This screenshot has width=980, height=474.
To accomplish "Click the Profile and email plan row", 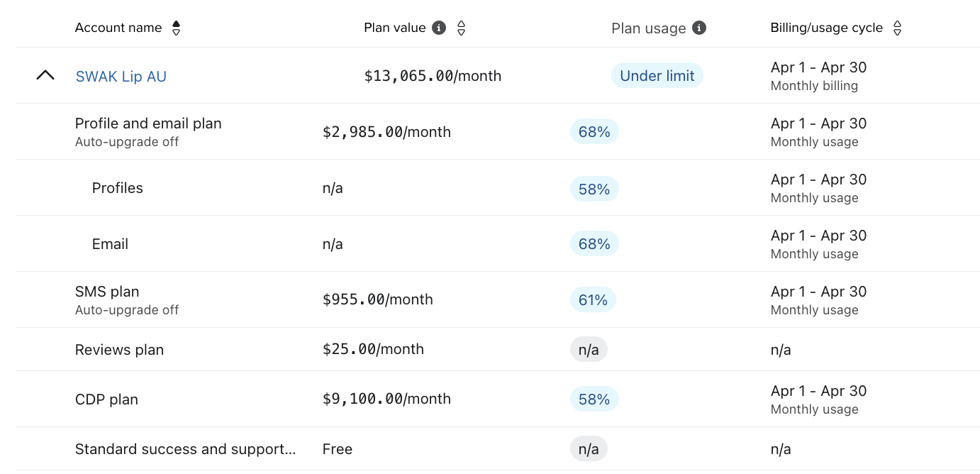I will click(x=148, y=123).
